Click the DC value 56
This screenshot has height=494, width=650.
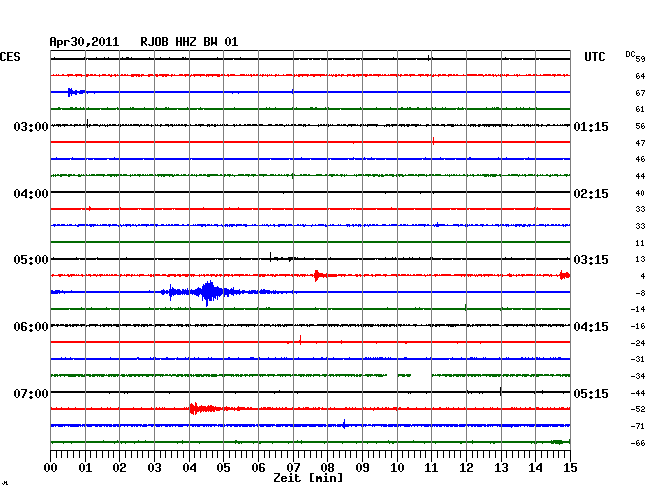click(x=640, y=126)
